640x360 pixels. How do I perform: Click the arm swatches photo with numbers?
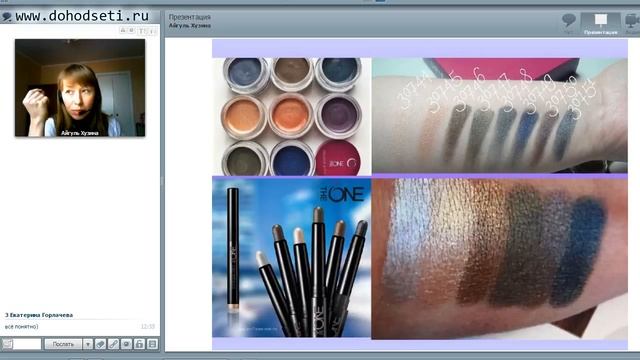[500, 116]
